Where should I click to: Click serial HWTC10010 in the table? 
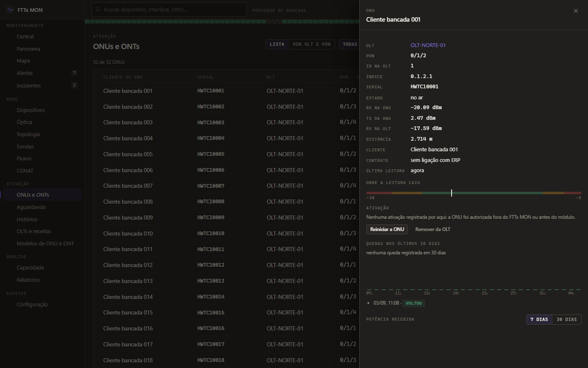point(211,233)
